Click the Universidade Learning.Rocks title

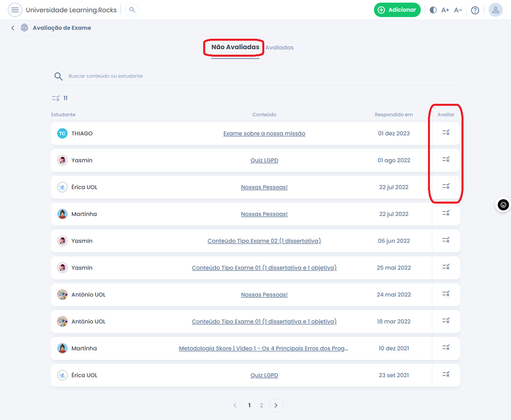[71, 10]
